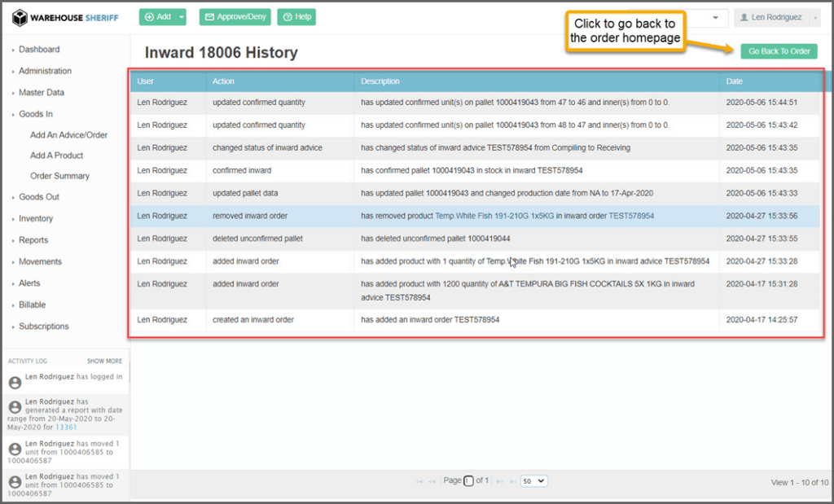
Task: Expand the Dashboard sidebar item
Action: coord(39,50)
